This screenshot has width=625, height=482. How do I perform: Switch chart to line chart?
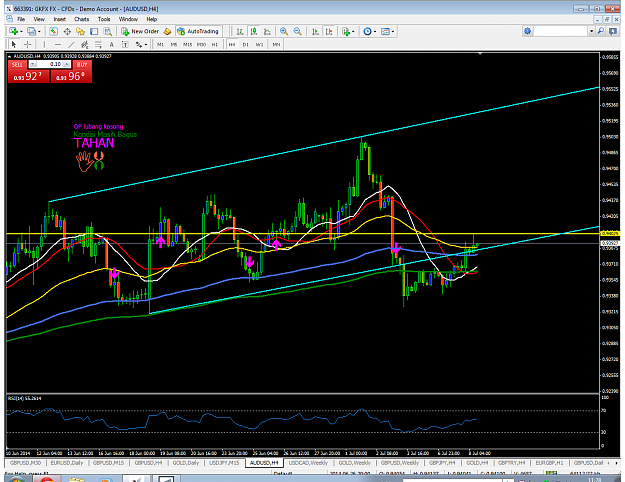pyautogui.click(x=267, y=31)
